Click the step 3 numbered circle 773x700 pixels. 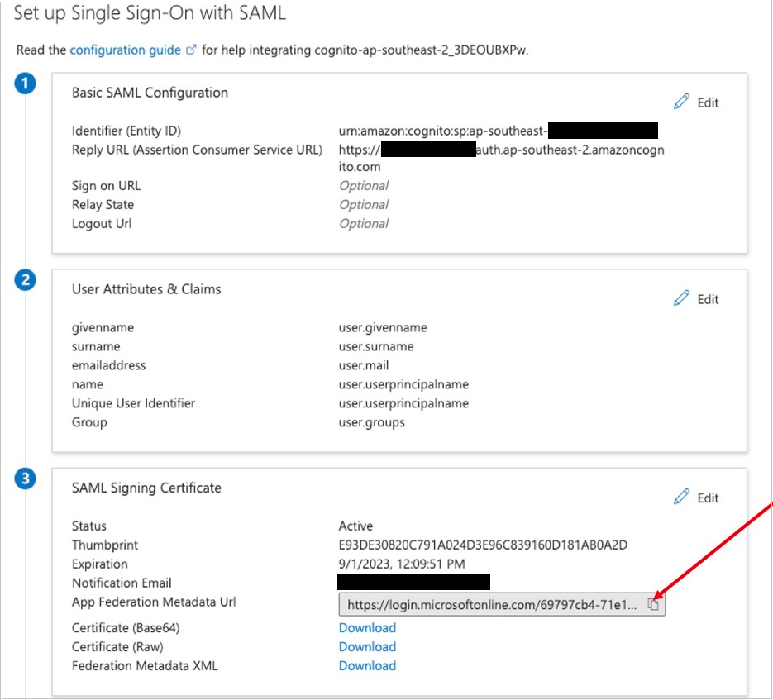tap(25, 479)
